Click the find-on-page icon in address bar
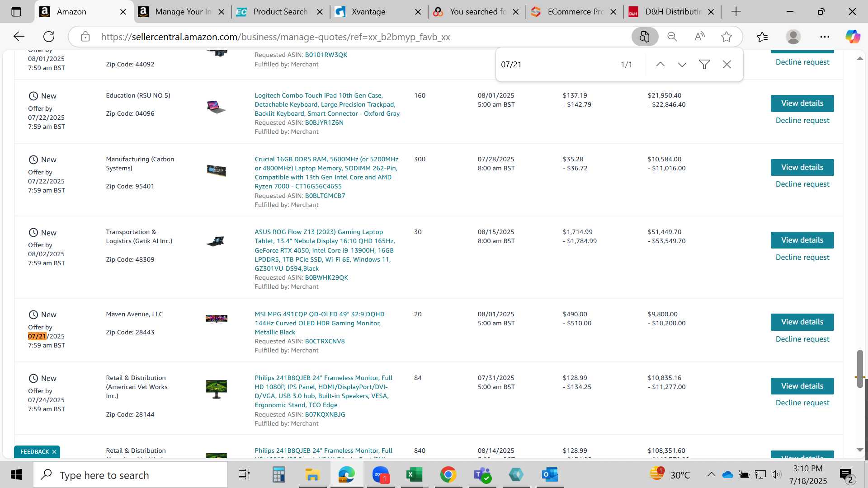The image size is (868, 488). tap(645, 37)
